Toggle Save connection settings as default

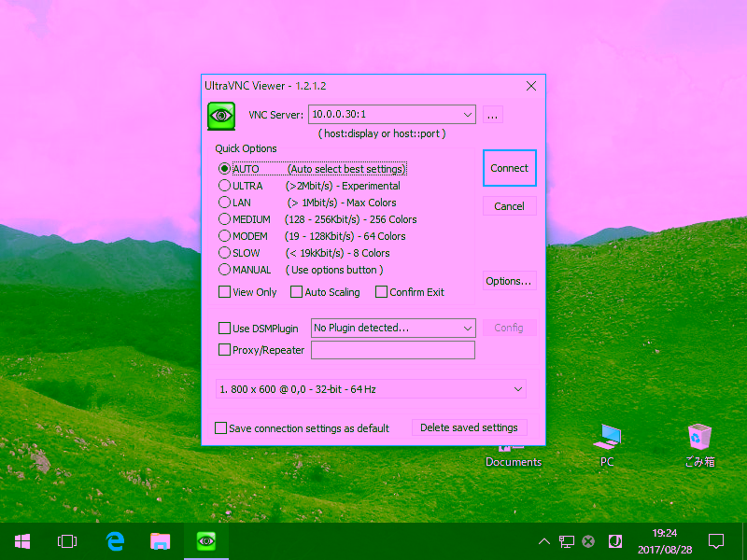click(221, 427)
